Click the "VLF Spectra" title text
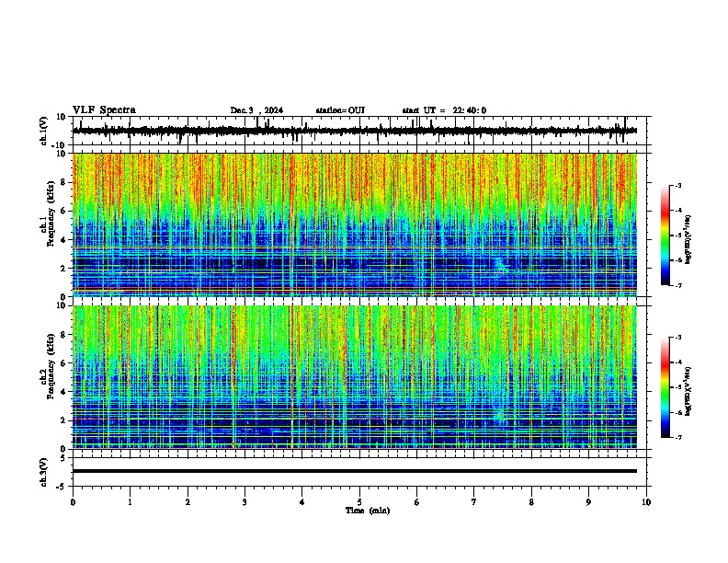Screen dimensions: 728x563 click(x=104, y=109)
